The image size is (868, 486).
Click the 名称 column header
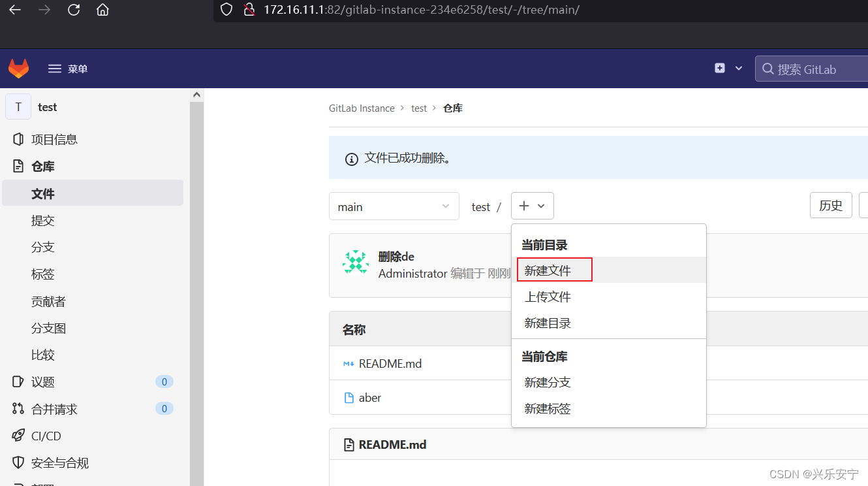click(354, 330)
